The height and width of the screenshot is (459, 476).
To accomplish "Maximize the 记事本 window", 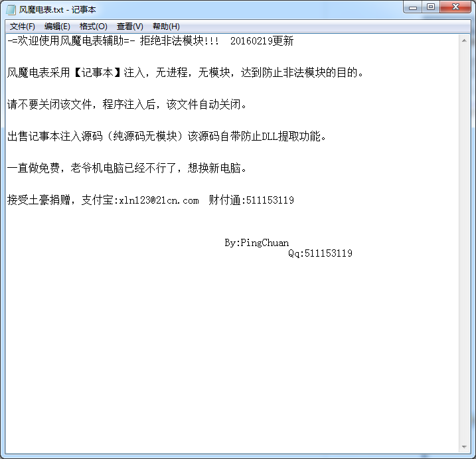I will click(x=431, y=7).
